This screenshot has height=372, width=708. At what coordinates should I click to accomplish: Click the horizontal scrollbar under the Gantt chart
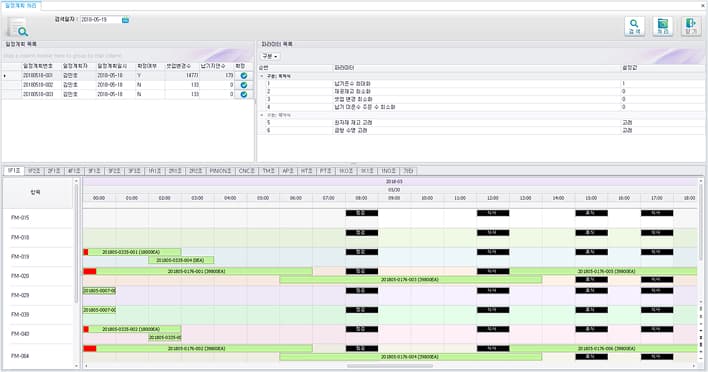pyautogui.click(x=390, y=366)
